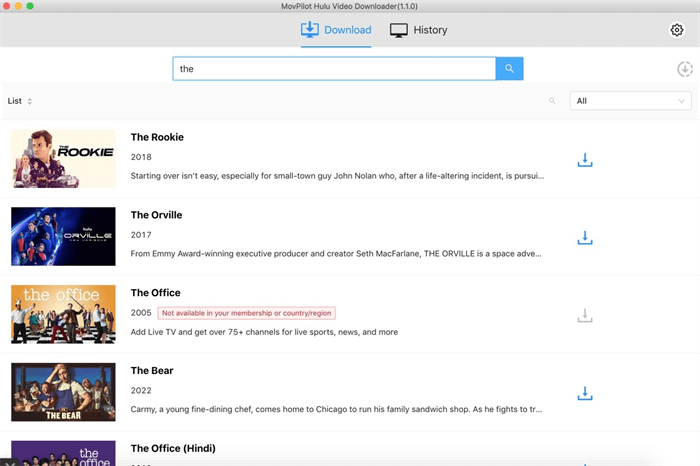The image size is (700, 466).
Task: Click the title 'The Office (Hindi)'
Action: pos(173,448)
